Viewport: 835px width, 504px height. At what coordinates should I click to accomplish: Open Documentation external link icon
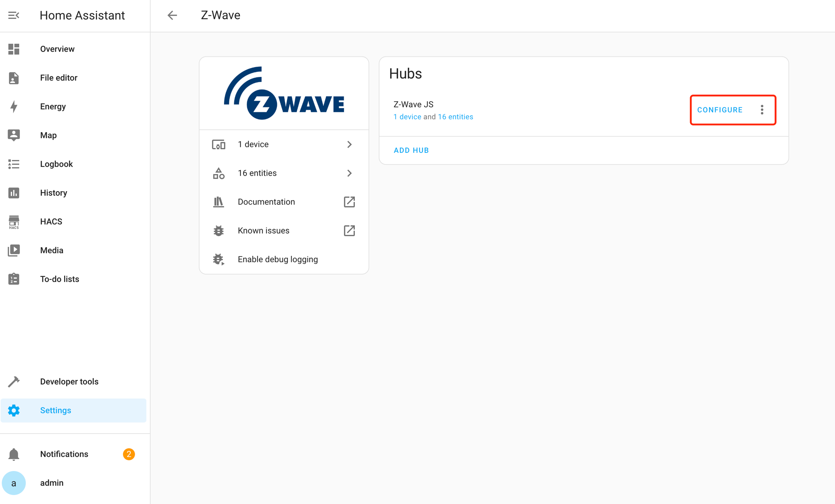349,202
